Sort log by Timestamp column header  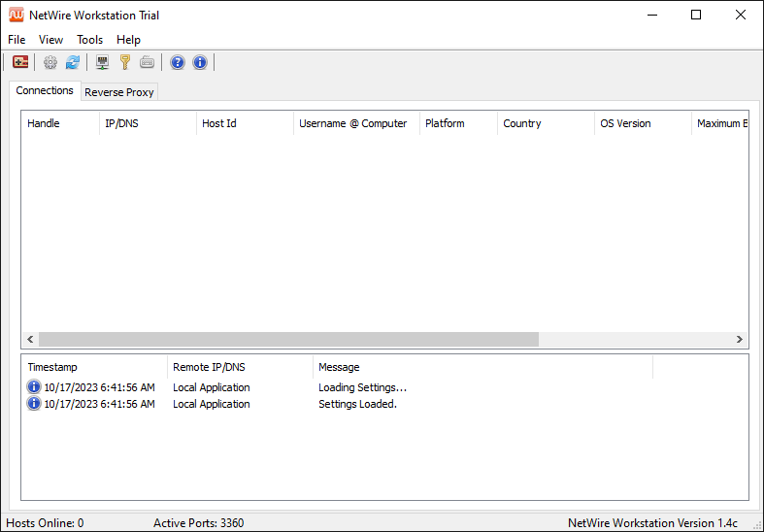pyautogui.click(x=93, y=367)
